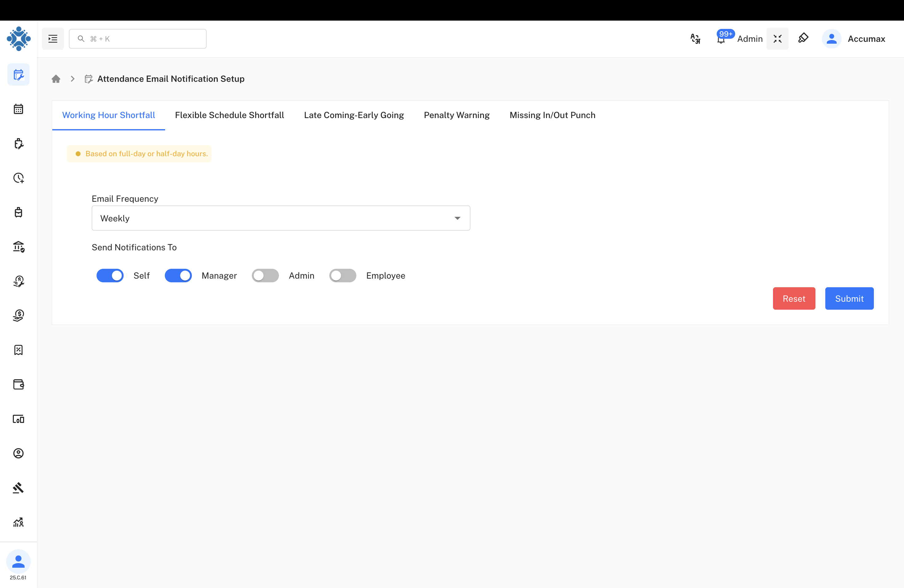The image size is (904, 588).
Task: Click the Reset button
Action: 794,299
